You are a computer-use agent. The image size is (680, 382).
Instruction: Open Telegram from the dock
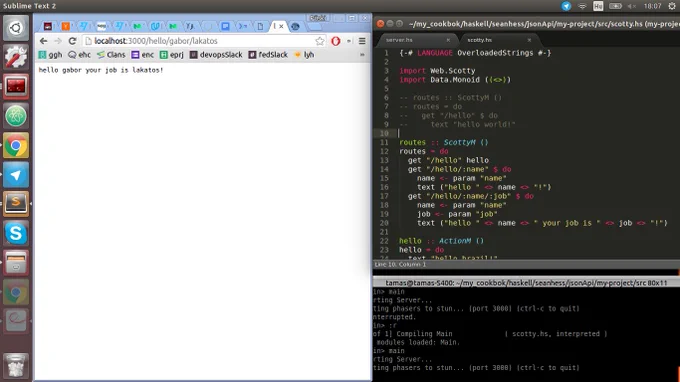click(x=16, y=175)
